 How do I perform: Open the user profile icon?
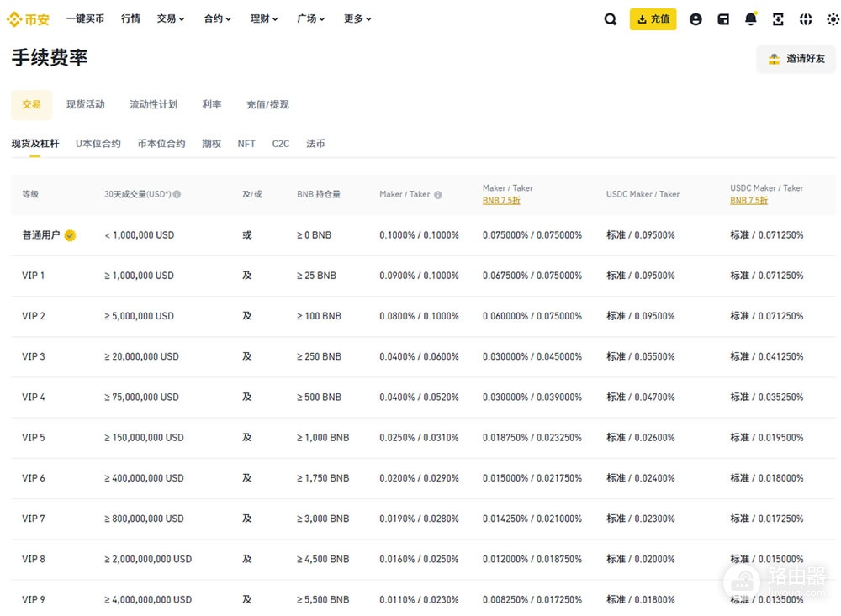(696, 19)
